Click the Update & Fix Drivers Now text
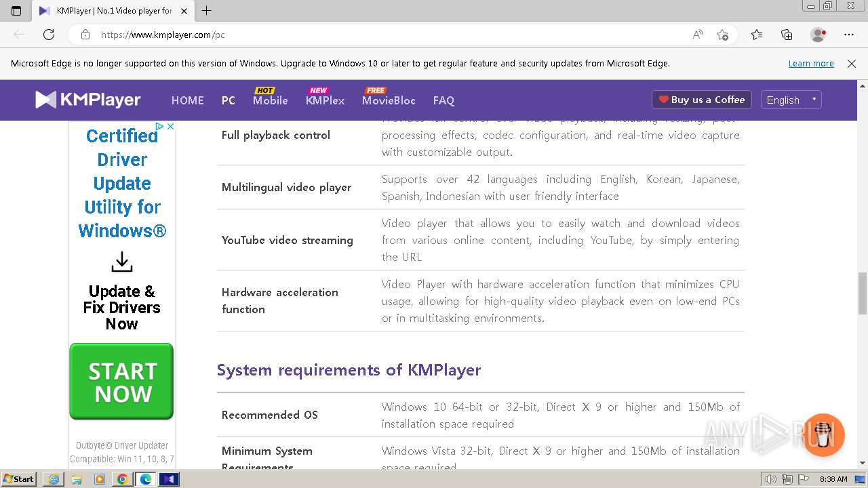This screenshot has height=488, width=868. tap(122, 308)
